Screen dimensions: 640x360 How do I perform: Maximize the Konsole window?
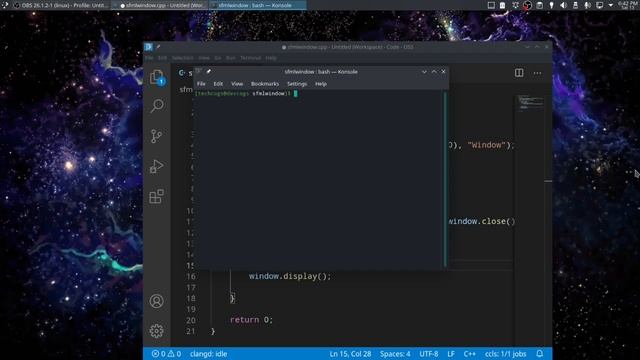(x=434, y=71)
